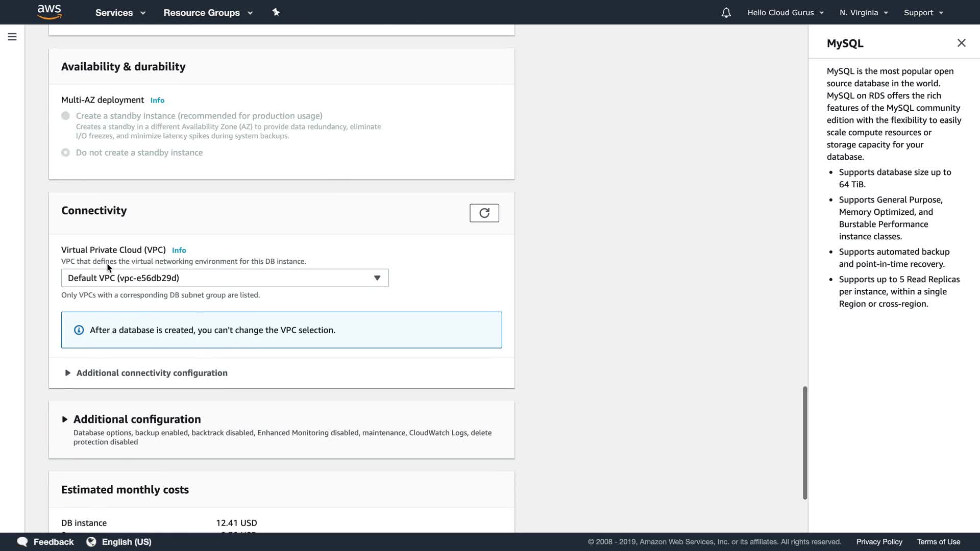Screen dimensions: 980x551
Task: Open the Services menu
Action: [x=120, y=13]
